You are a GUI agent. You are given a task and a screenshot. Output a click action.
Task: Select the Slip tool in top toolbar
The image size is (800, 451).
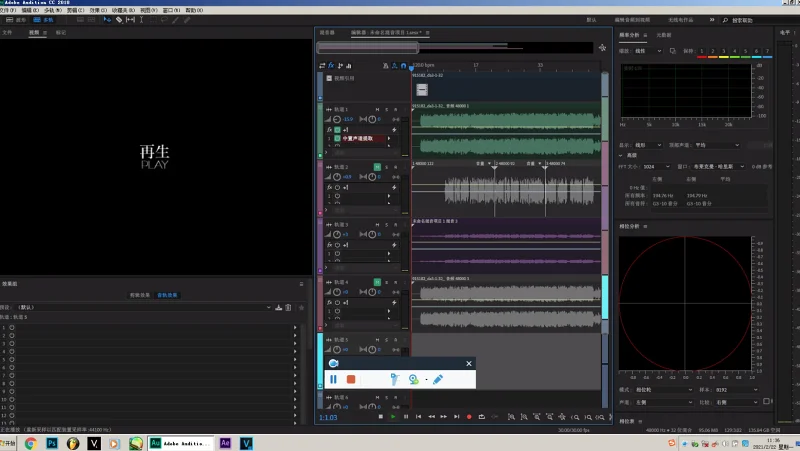click(131, 20)
